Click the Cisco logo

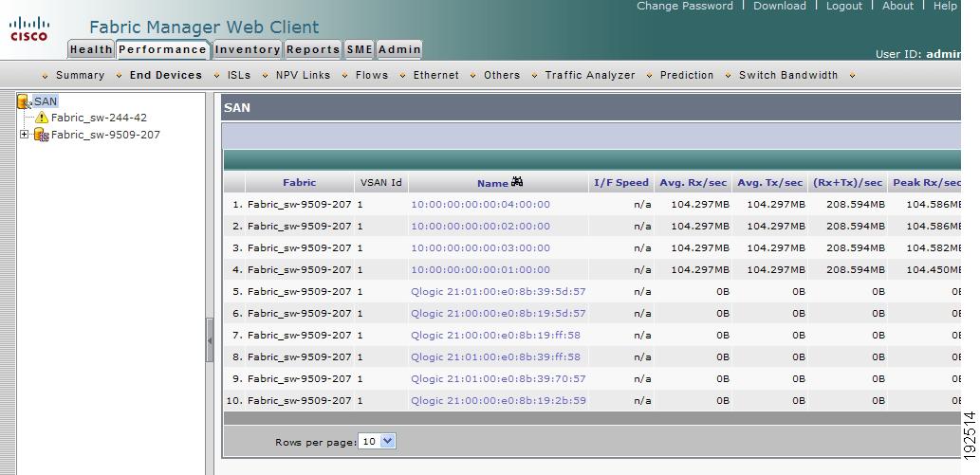pyautogui.click(x=28, y=28)
